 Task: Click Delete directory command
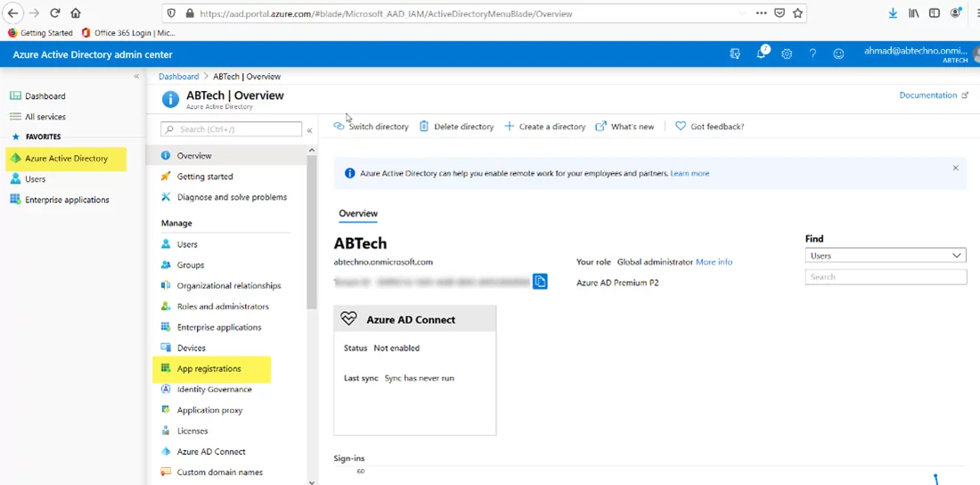coord(456,127)
